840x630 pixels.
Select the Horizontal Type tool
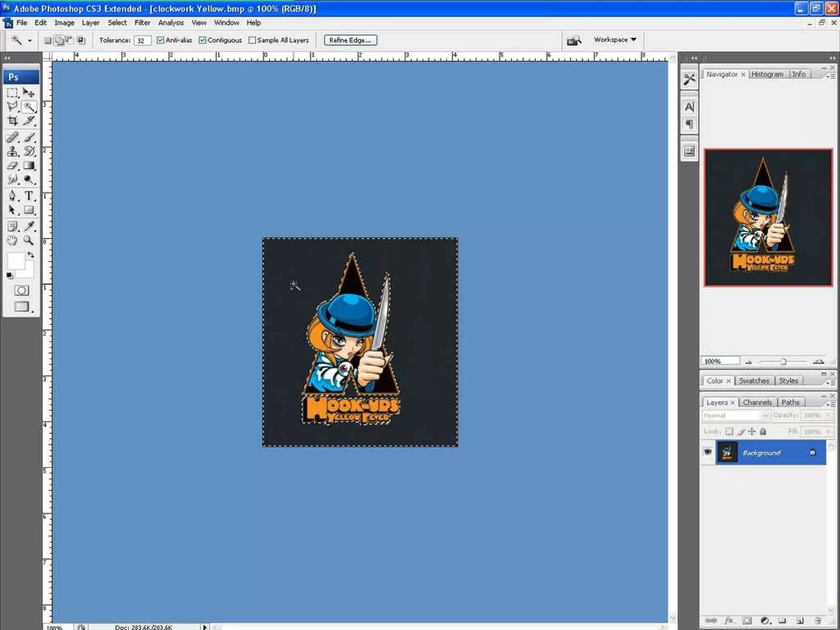tap(29, 196)
